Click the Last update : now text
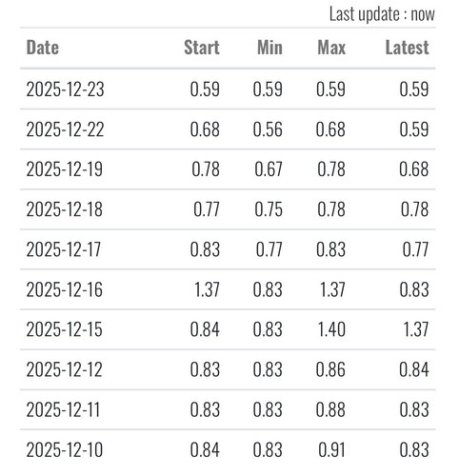This screenshot has height=476, width=459. (x=382, y=14)
